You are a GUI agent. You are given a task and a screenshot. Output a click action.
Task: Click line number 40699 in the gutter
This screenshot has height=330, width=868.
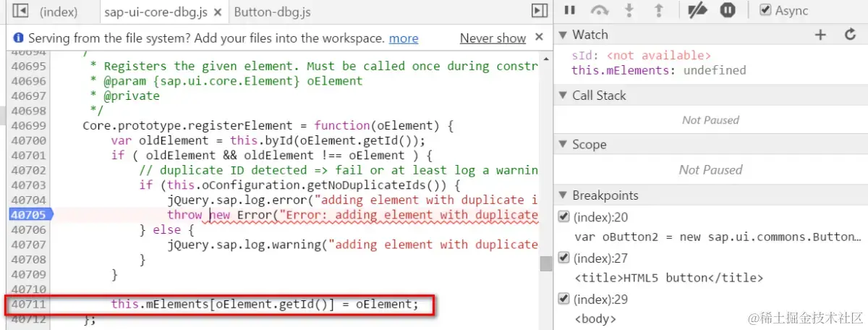28,126
